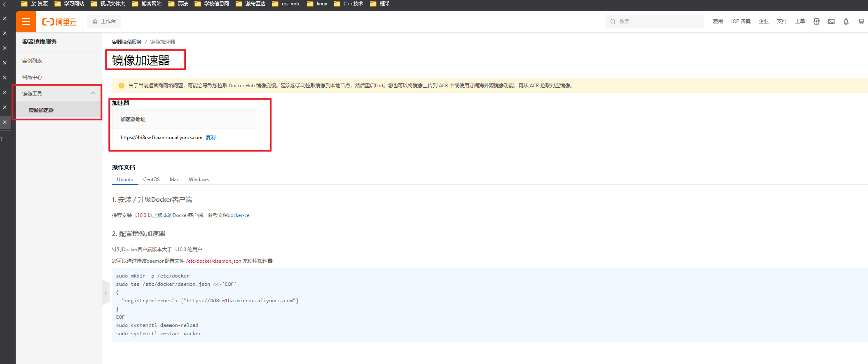
Task: Click the Alibaba Cloud logo
Action: coord(59,22)
